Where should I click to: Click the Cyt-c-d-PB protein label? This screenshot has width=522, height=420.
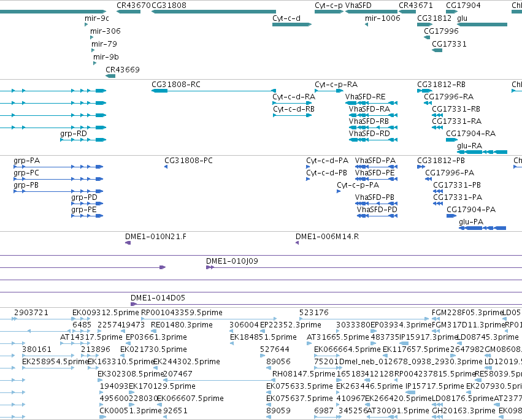click(x=326, y=173)
